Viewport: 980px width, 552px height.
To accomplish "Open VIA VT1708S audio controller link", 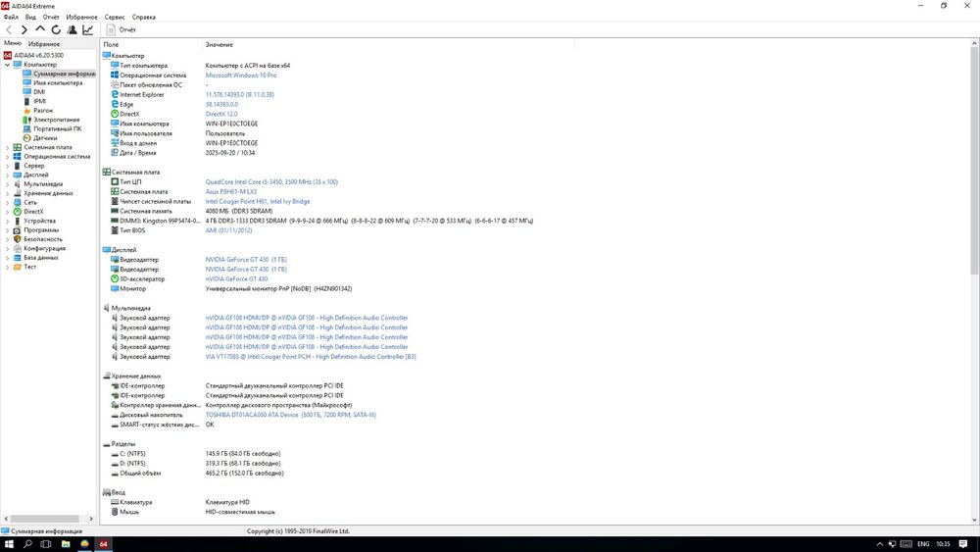I will (311, 357).
